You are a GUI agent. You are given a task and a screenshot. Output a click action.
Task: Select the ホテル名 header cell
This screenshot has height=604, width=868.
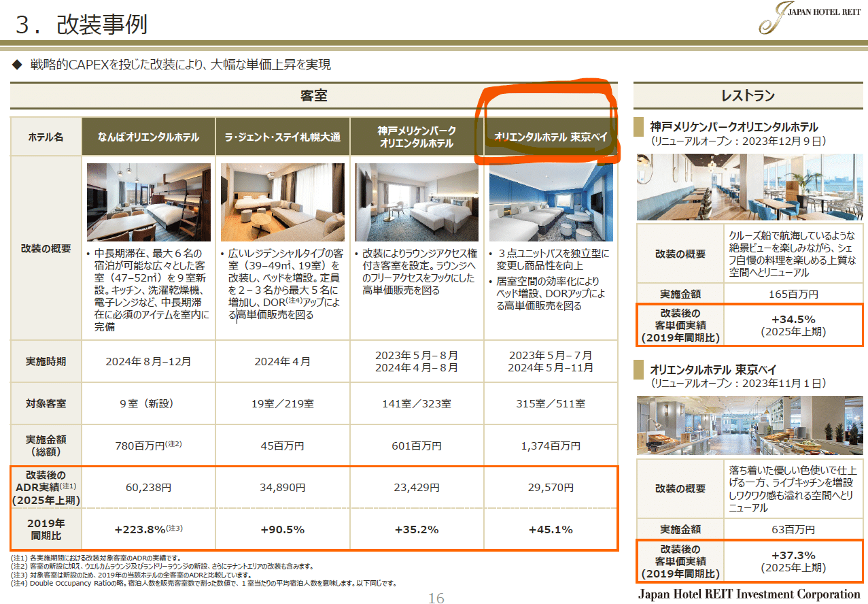(46, 137)
